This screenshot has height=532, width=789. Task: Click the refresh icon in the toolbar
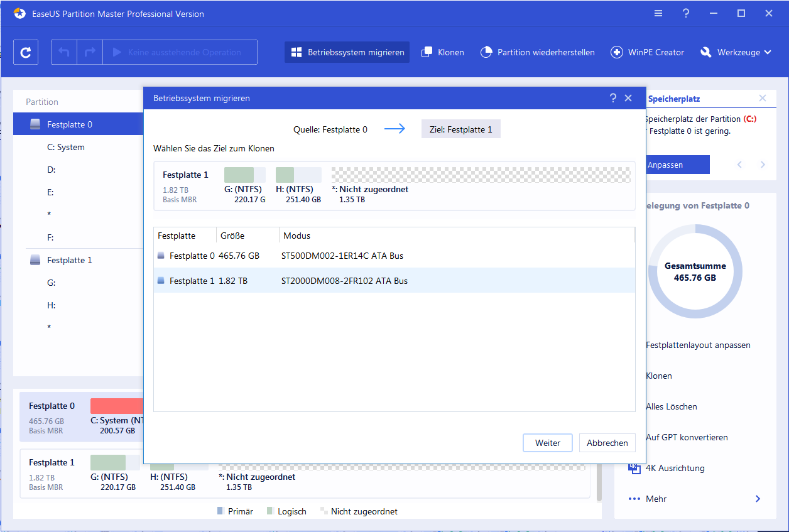click(x=26, y=52)
